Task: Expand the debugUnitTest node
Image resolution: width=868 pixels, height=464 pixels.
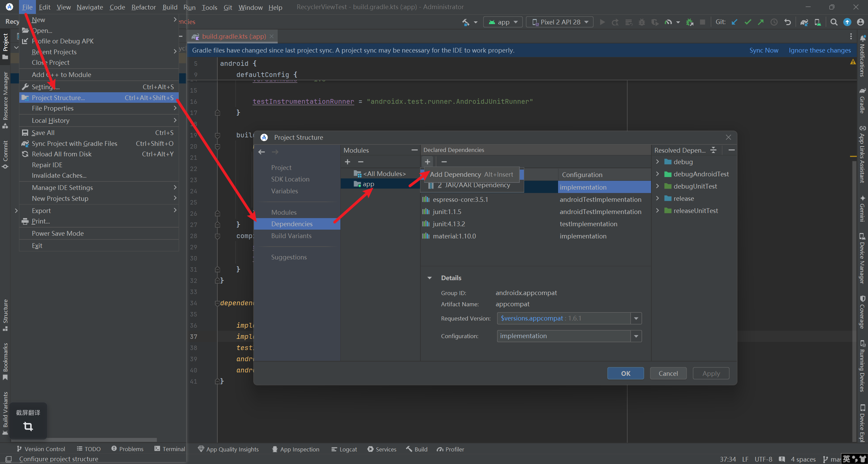Action: pyautogui.click(x=657, y=186)
